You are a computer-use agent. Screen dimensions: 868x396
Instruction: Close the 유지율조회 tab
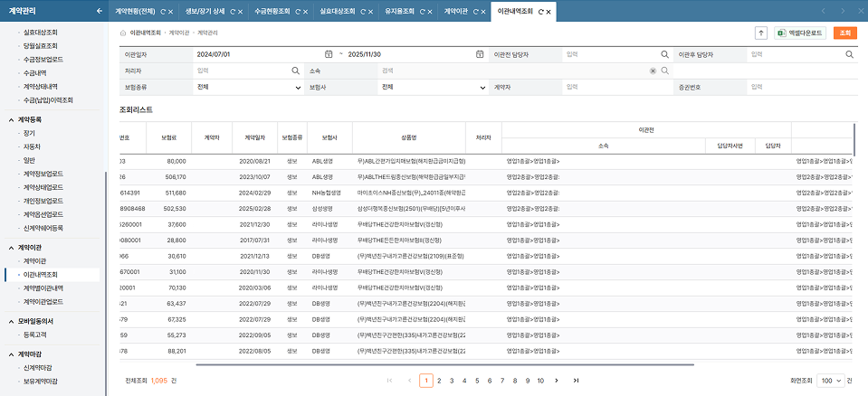pyautogui.click(x=432, y=11)
